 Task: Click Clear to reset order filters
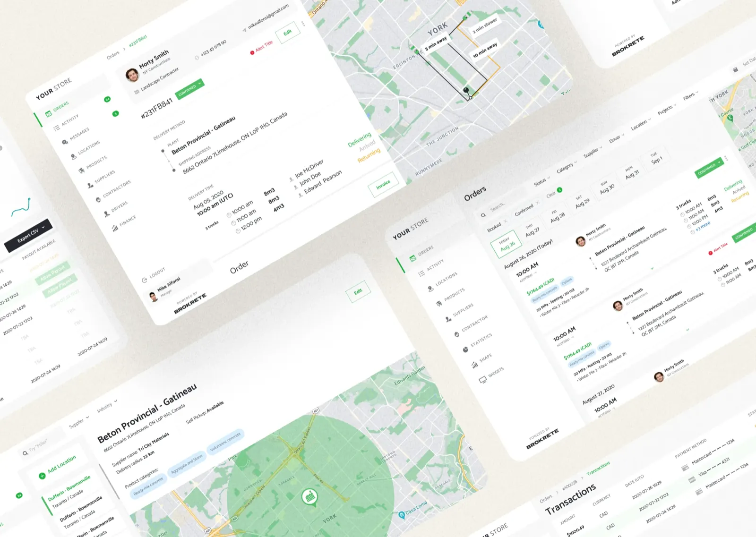[551, 195]
